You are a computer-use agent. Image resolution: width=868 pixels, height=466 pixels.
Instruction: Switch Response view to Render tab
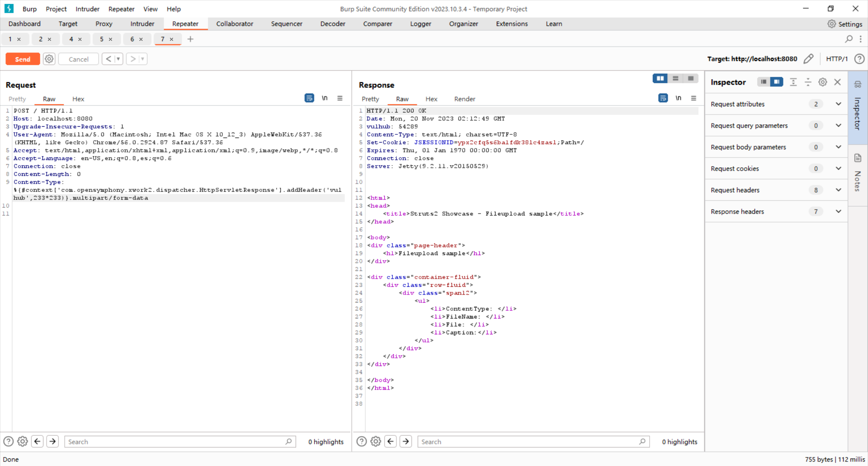(x=464, y=99)
